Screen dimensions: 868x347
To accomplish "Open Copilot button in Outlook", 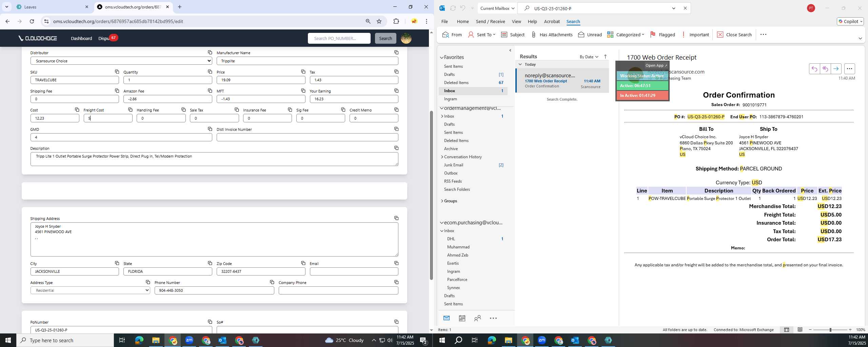I will coord(850,21).
